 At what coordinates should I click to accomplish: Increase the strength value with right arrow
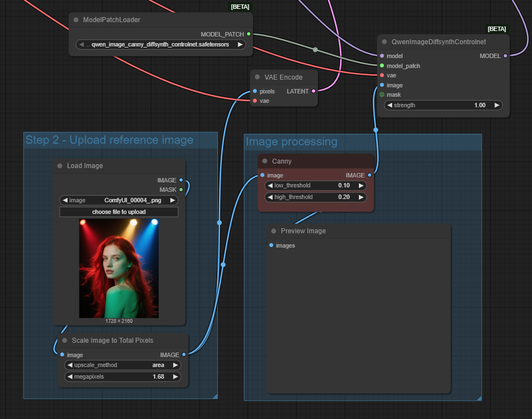tap(497, 105)
